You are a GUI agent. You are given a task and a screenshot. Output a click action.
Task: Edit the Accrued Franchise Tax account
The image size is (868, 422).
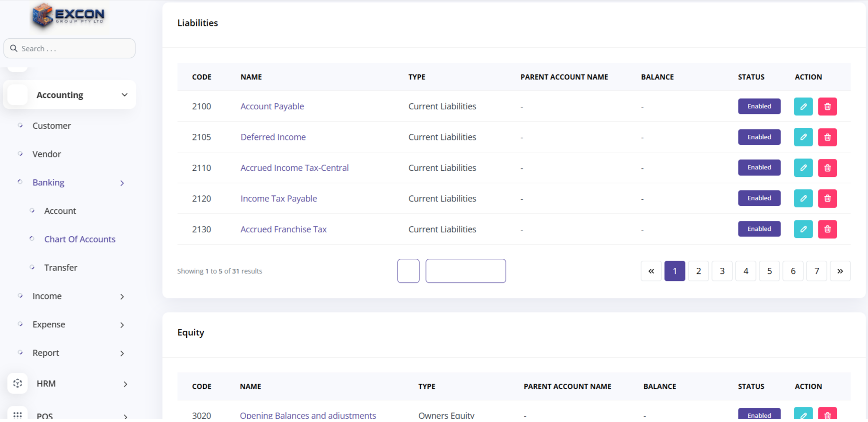[803, 229]
